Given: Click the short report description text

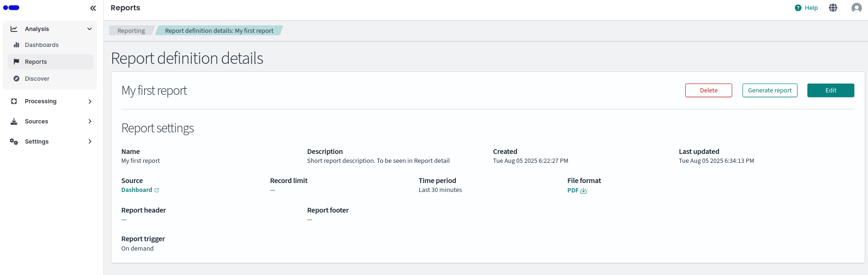Looking at the screenshot, I should [x=378, y=161].
